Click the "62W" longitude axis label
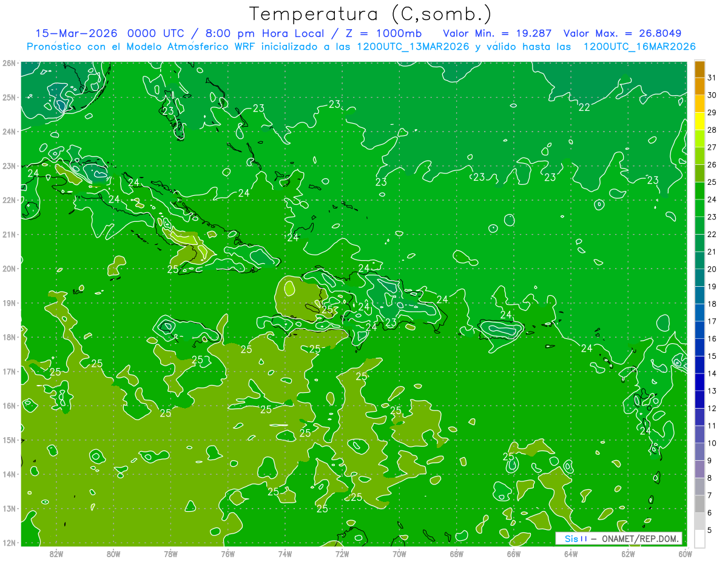Screen dimensions: 728x562 tap(628, 553)
